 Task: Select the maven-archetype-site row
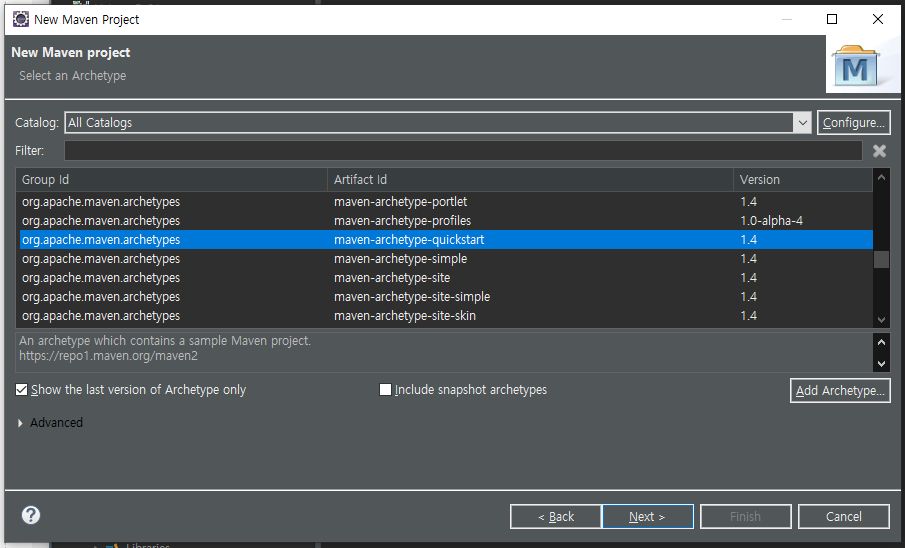pyautogui.click(x=445, y=278)
